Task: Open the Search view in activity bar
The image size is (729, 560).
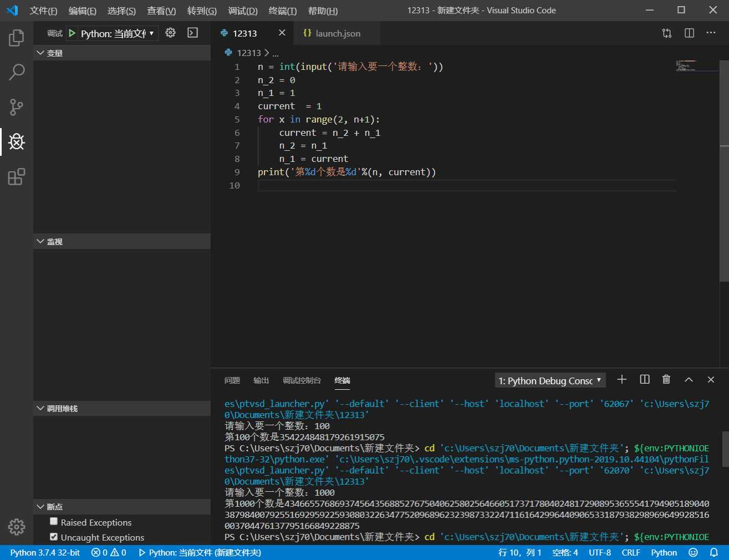Action: [x=17, y=72]
